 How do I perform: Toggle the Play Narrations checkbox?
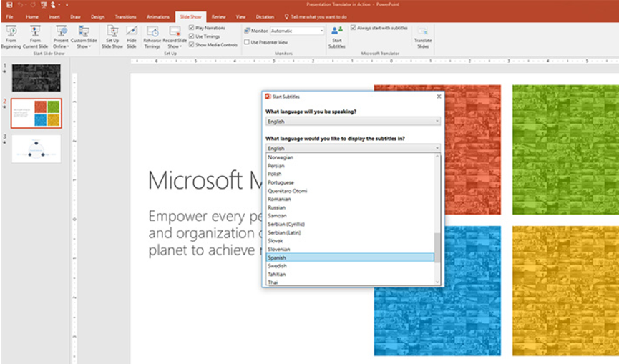(x=192, y=28)
